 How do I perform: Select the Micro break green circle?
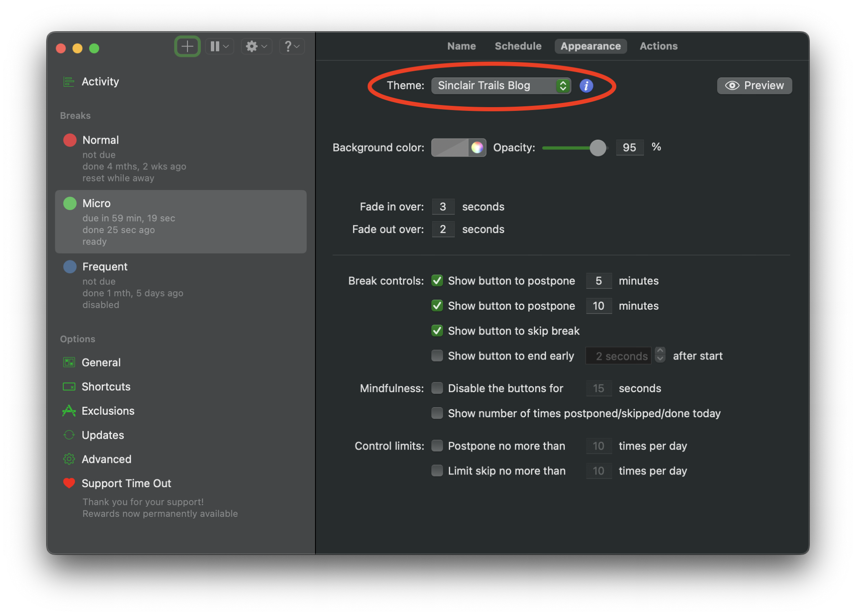[70, 203]
